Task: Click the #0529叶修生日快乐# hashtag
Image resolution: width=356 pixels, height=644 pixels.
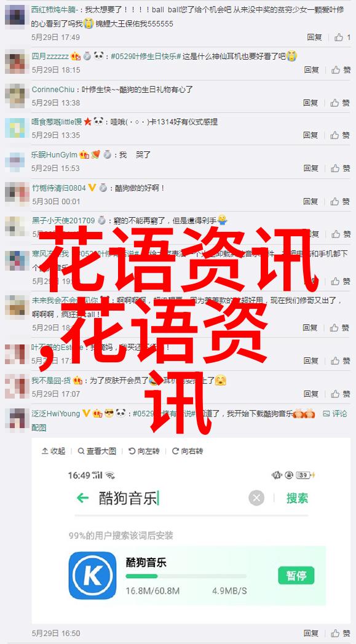Action: pos(146,56)
